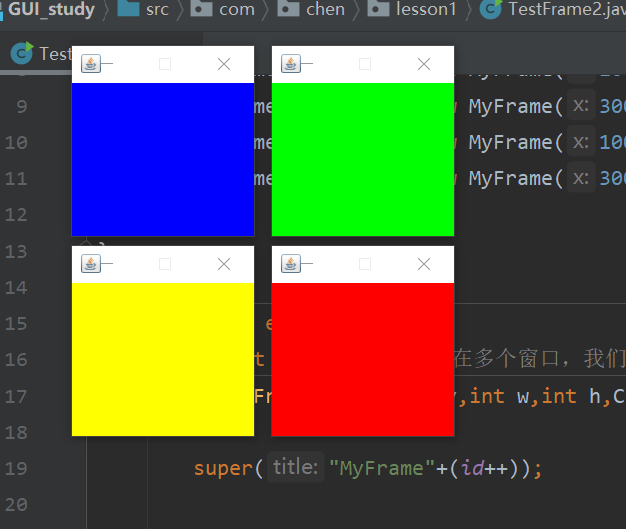Click line number 11 in the gutter
Screen dimensions: 626x529
16,178
